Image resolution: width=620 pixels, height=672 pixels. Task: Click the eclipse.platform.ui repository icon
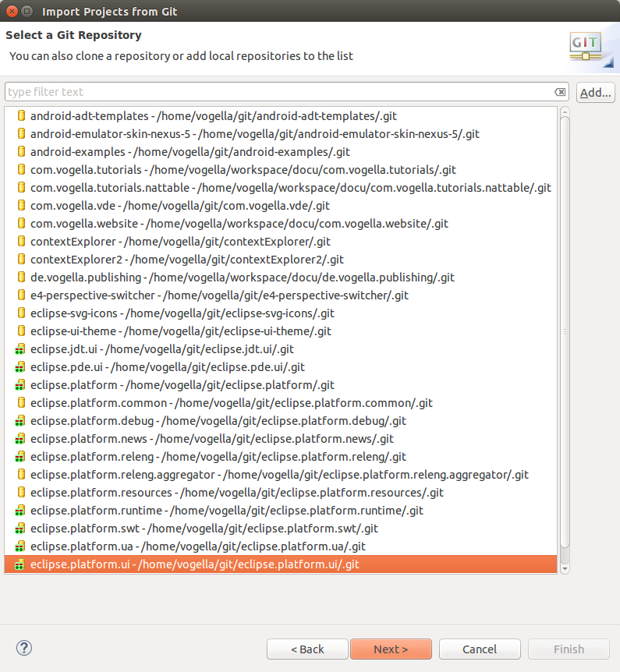pos(19,564)
